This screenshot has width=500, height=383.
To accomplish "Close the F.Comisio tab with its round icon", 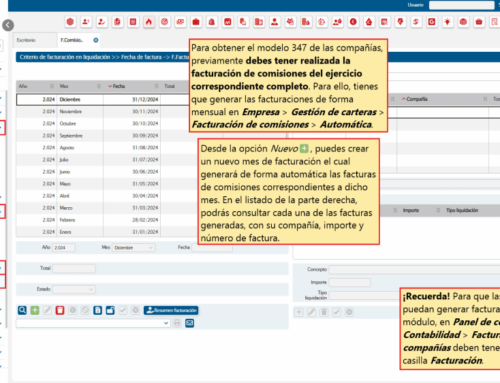I will pyautogui.click(x=96, y=40).
